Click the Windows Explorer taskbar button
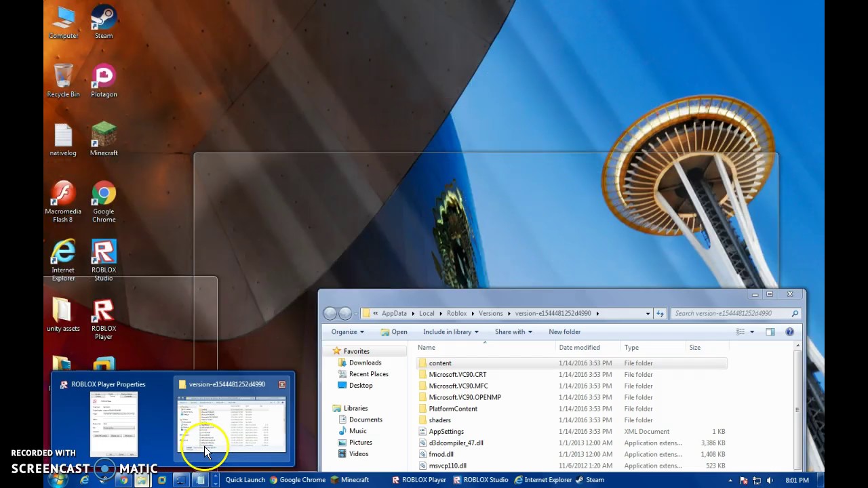The image size is (868, 488). [142, 480]
